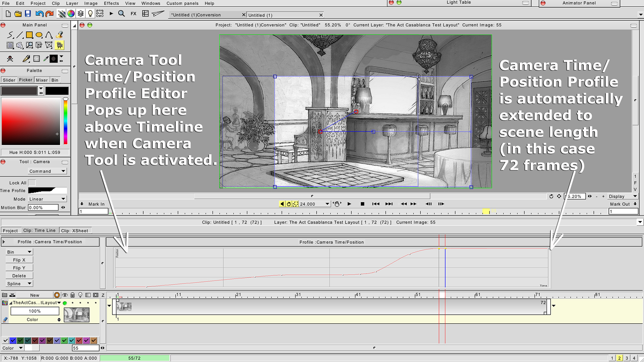Click the Flip Y button

coord(19,268)
